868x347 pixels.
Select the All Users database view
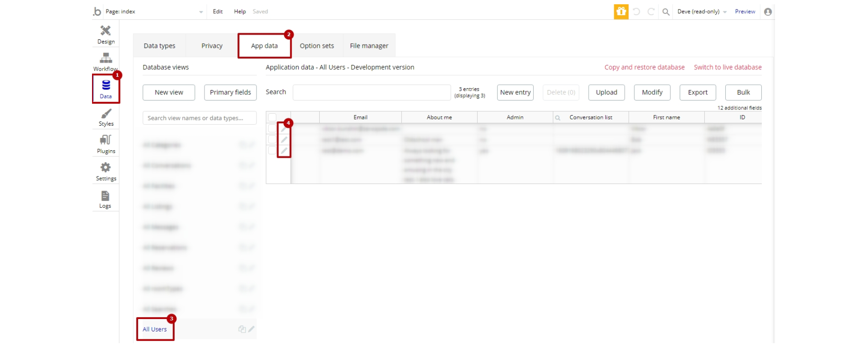click(x=155, y=329)
